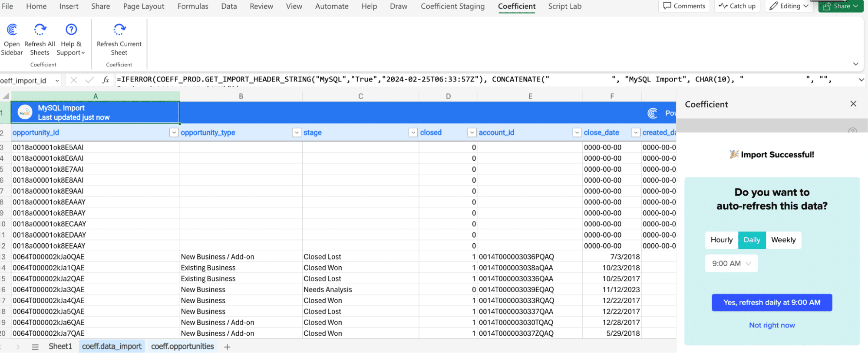Switch to the Automate tab
The height and width of the screenshot is (353, 868).
pos(332,6)
